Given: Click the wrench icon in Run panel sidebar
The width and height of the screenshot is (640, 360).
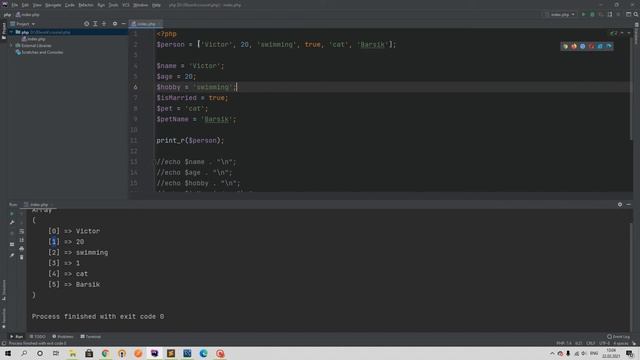Looking at the screenshot, I should pos(12,222).
